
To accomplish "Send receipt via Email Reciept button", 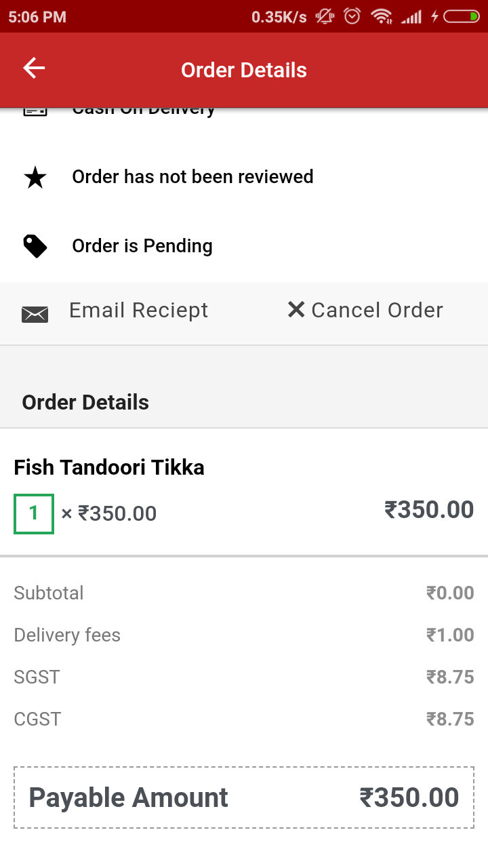I will (115, 311).
